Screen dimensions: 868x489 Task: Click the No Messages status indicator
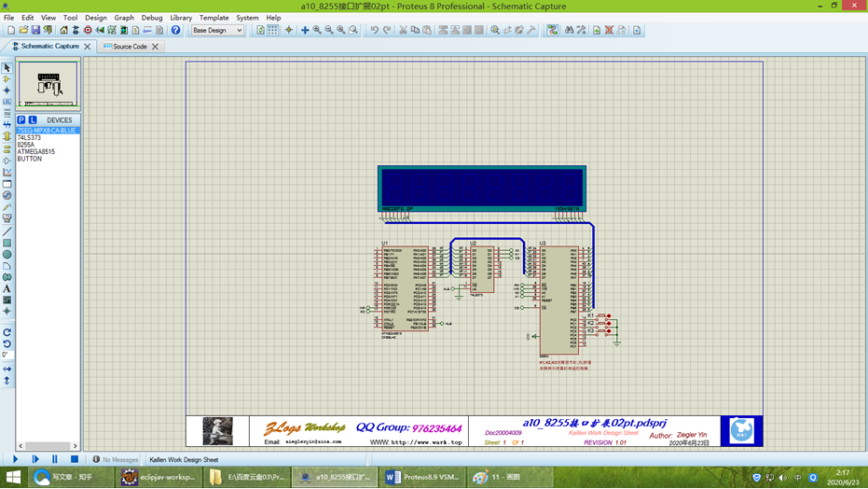(116, 460)
